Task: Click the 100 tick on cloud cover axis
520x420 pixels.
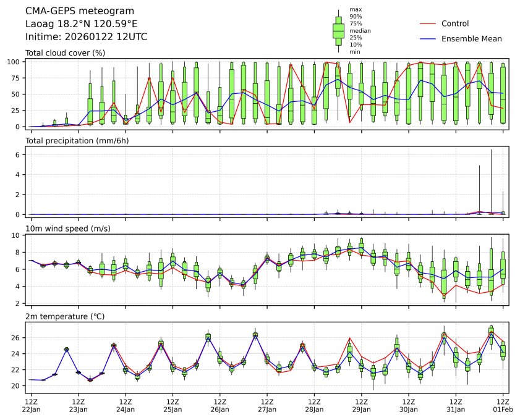Action: pos(15,62)
